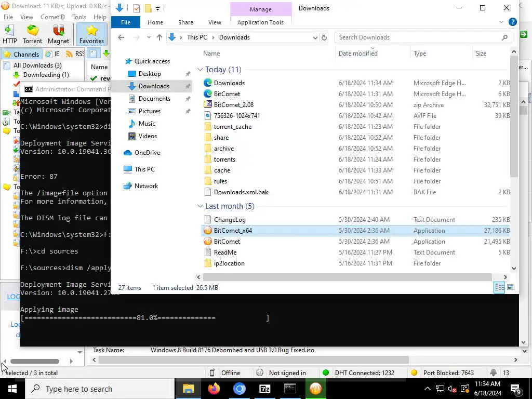Open Firefox from the taskbar
This screenshot has height=399, width=532.
214,389
